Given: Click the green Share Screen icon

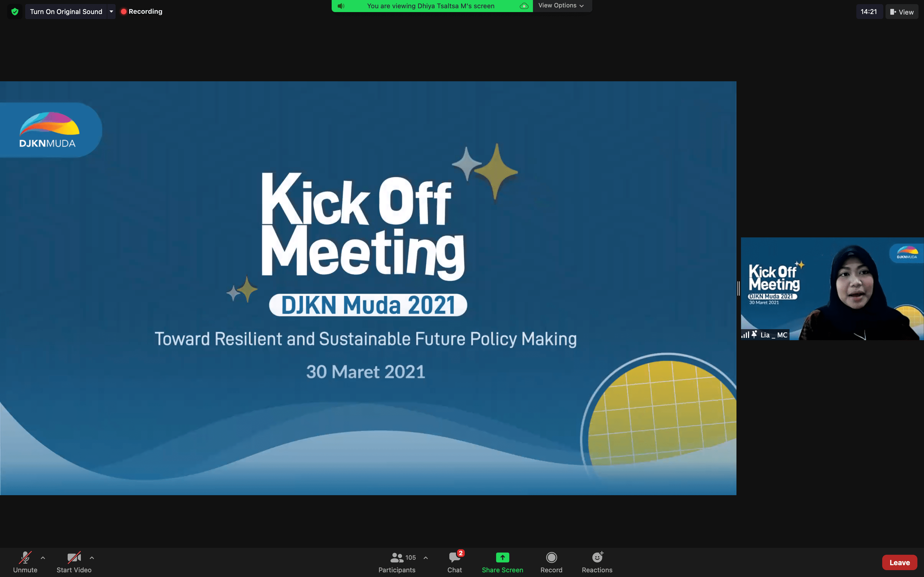Looking at the screenshot, I should (x=502, y=557).
